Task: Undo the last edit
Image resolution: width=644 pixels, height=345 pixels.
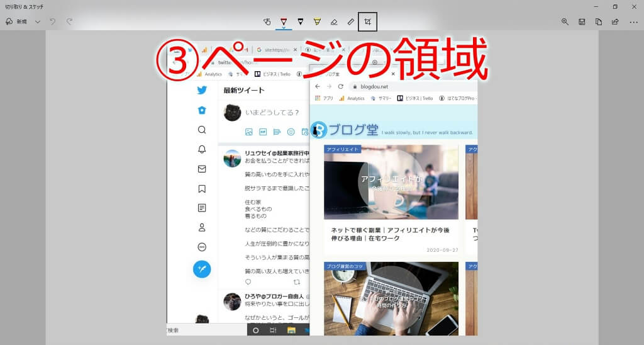Action: pos(53,21)
